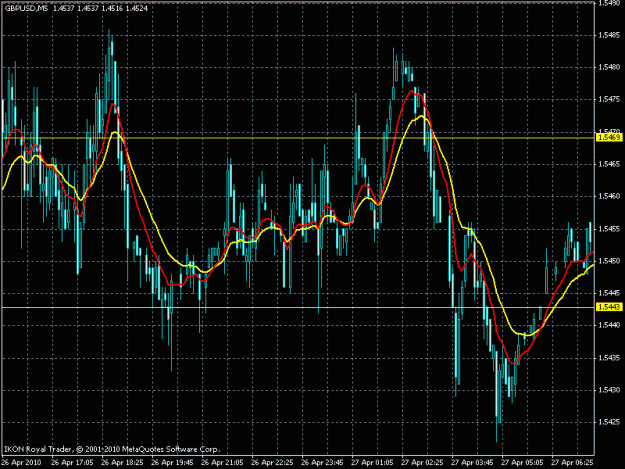
Task: Click the 1.5425 price axis label
Action: pos(609,422)
